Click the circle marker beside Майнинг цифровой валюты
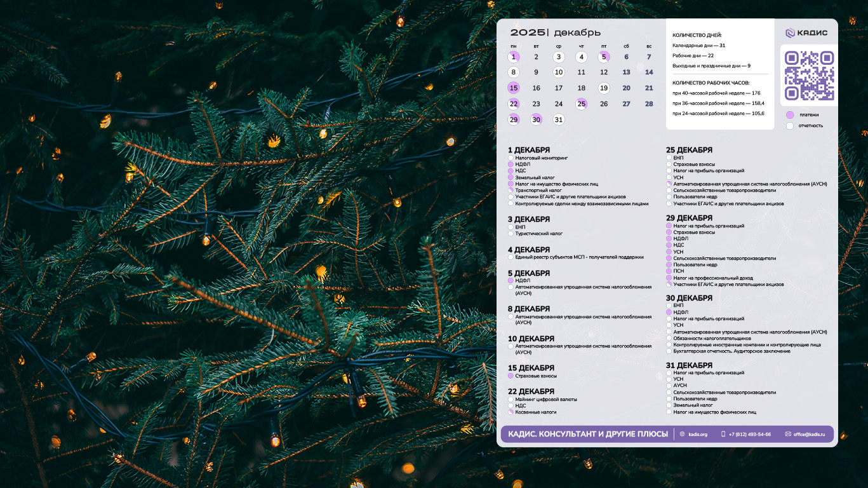Viewport: 868px width, 488px height. pyautogui.click(x=511, y=399)
